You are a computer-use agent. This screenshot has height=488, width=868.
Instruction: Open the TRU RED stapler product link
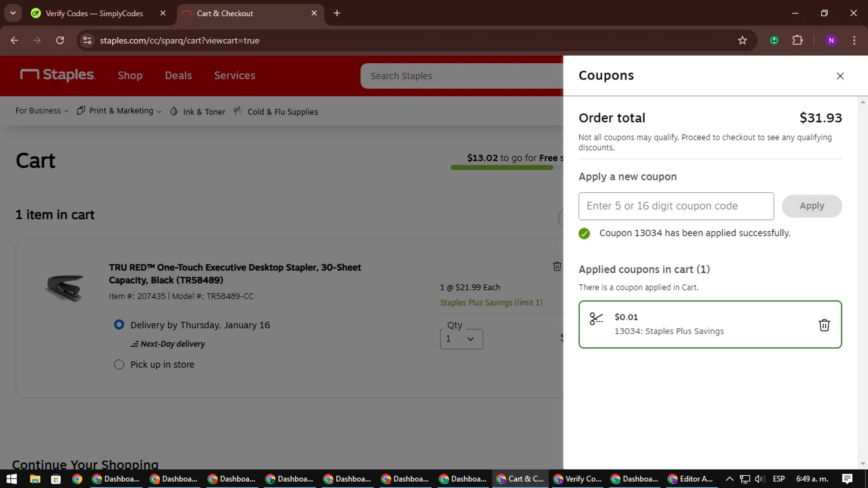[234, 273]
